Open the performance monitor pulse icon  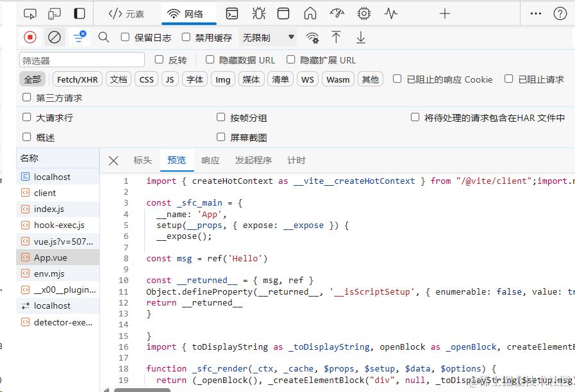391,14
